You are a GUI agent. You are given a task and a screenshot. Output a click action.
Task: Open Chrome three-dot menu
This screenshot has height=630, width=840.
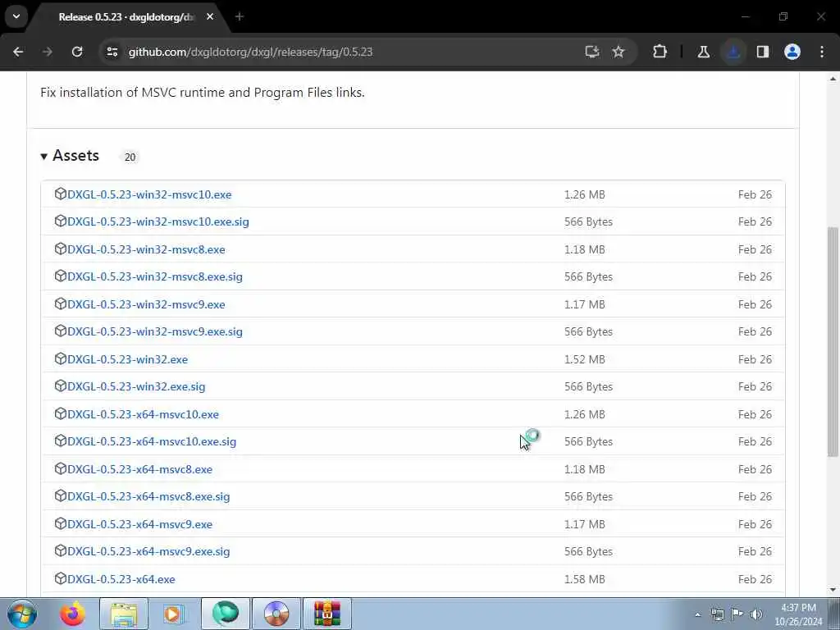tap(822, 52)
